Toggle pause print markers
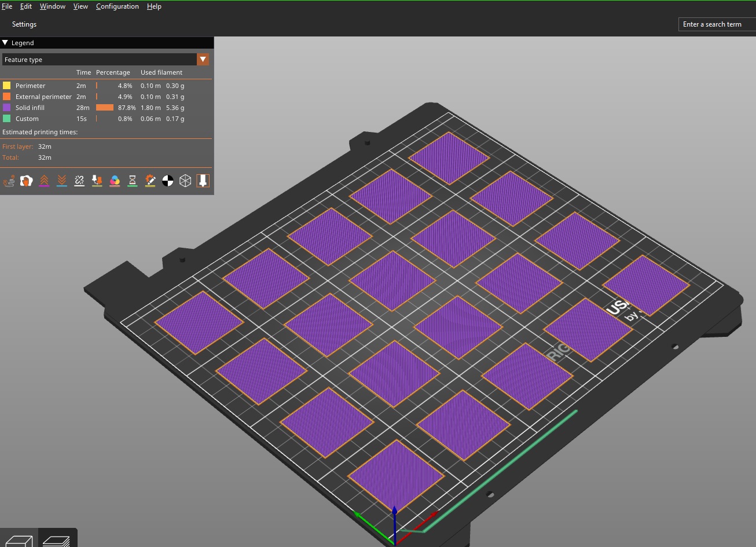 point(132,181)
